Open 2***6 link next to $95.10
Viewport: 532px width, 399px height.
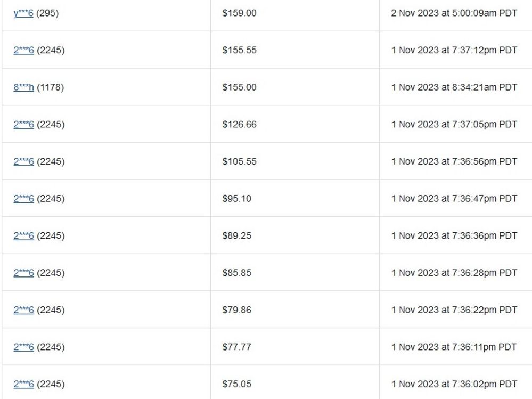(23, 199)
